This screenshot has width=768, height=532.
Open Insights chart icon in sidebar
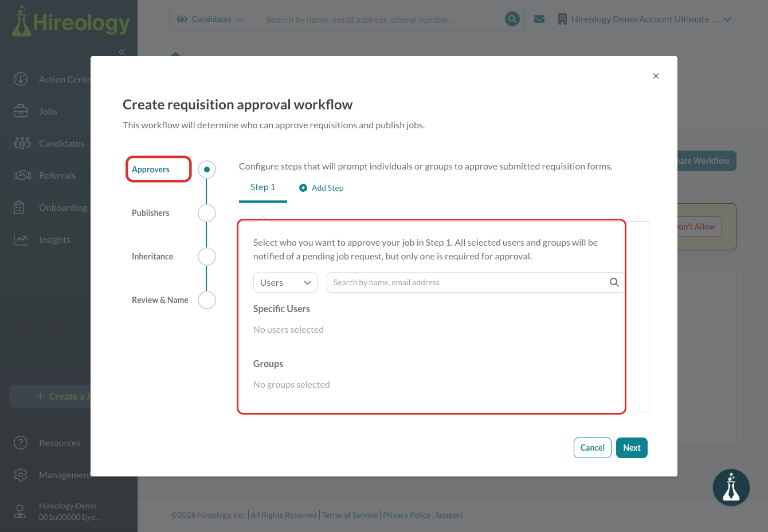[21, 239]
